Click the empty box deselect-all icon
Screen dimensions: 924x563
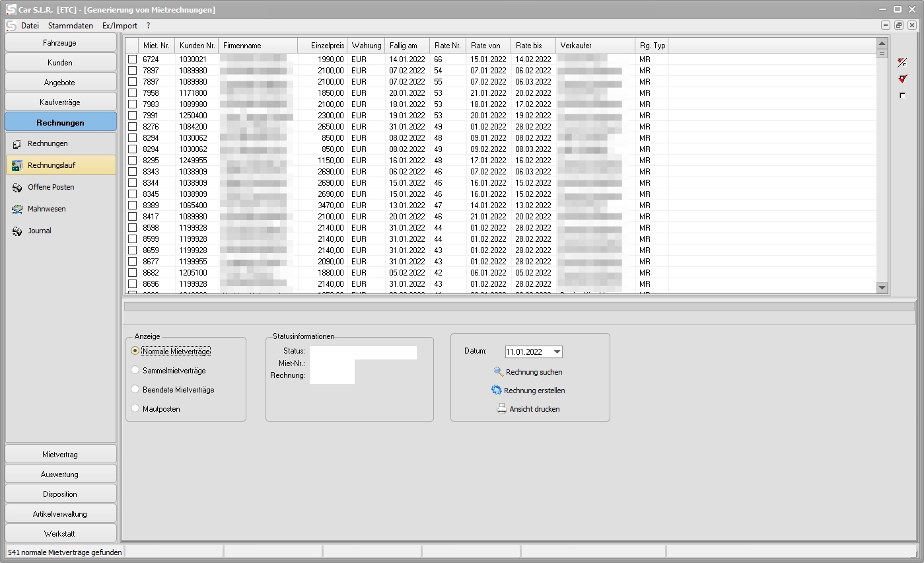(x=902, y=96)
